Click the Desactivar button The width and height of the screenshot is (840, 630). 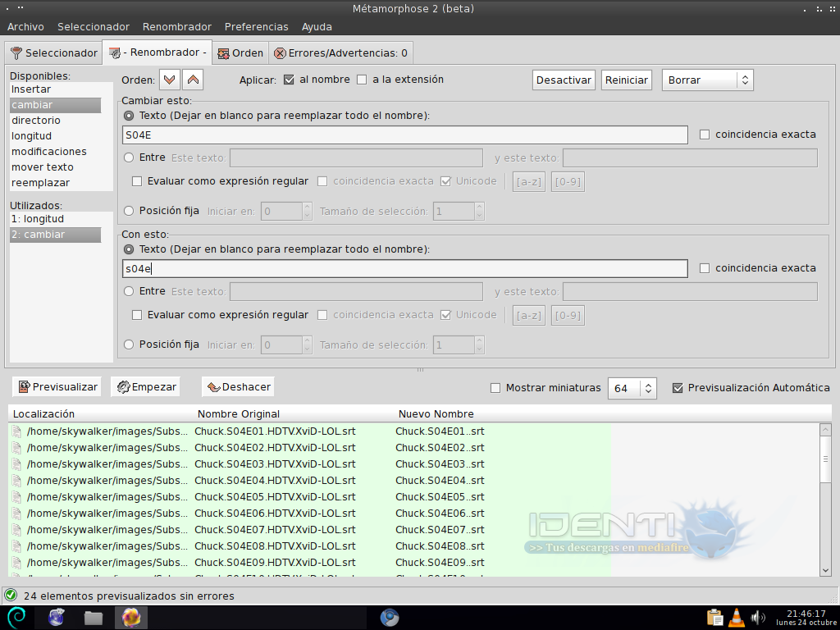coord(564,80)
